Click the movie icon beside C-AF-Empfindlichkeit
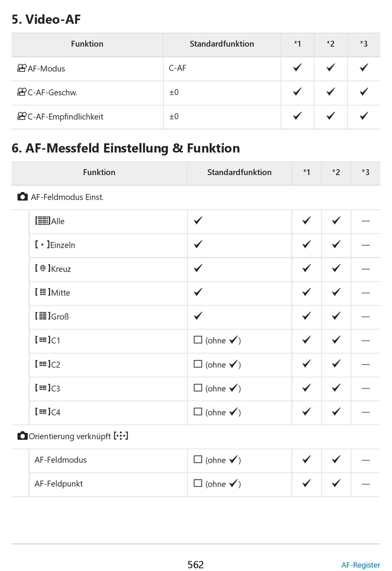The height and width of the screenshot is (571, 392). click(22, 116)
